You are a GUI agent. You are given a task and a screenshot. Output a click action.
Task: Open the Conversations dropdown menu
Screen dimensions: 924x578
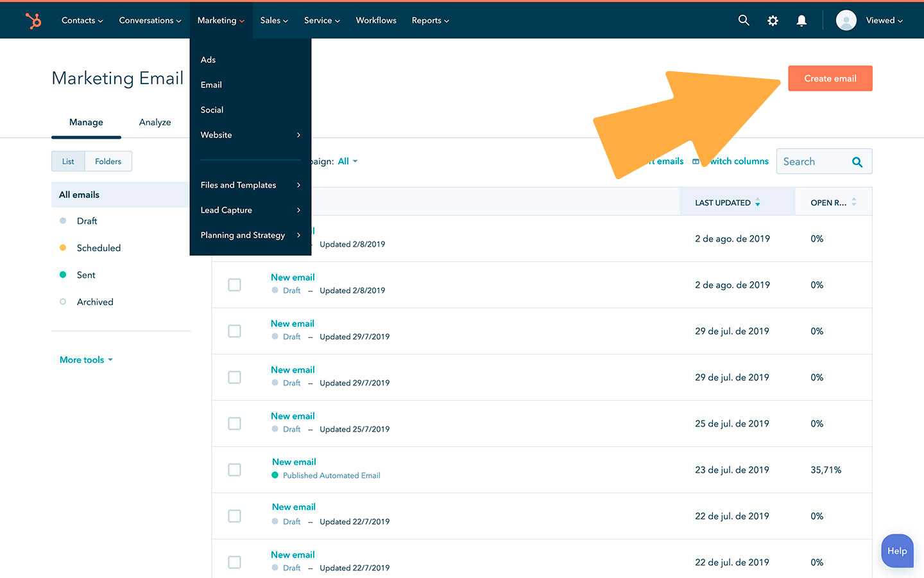(x=150, y=21)
